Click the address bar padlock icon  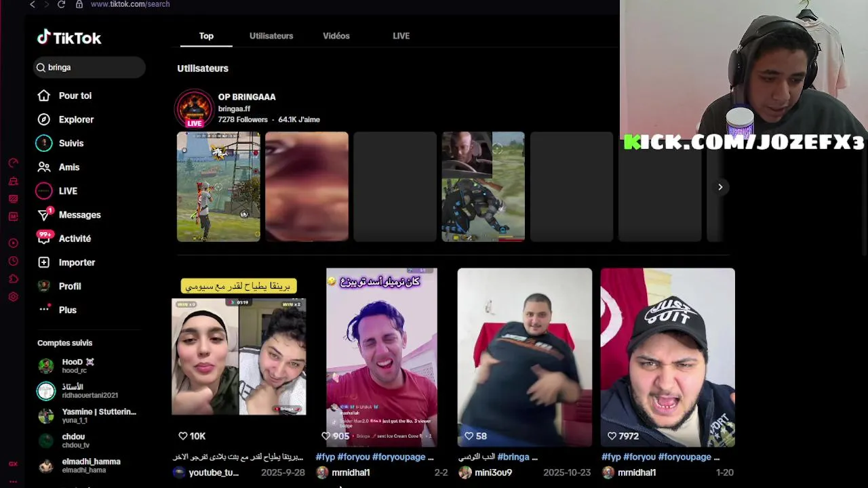click(x=79, y=4)
